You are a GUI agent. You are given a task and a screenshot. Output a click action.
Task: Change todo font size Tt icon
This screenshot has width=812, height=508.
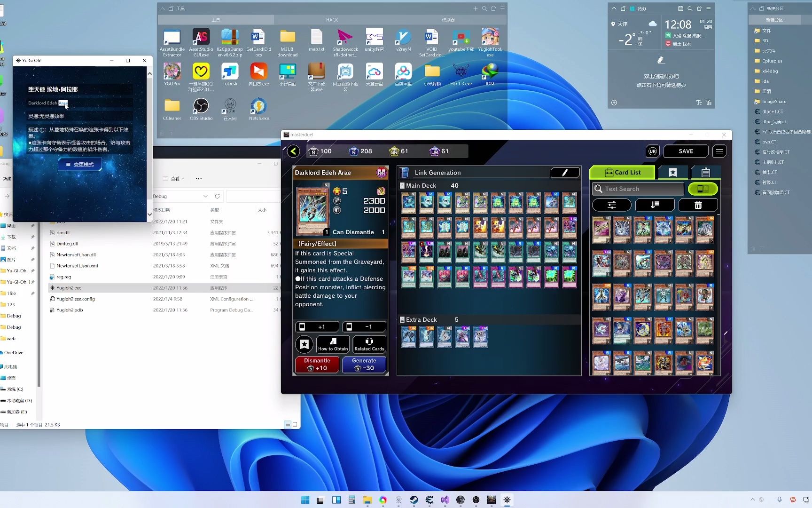(699, 103)
